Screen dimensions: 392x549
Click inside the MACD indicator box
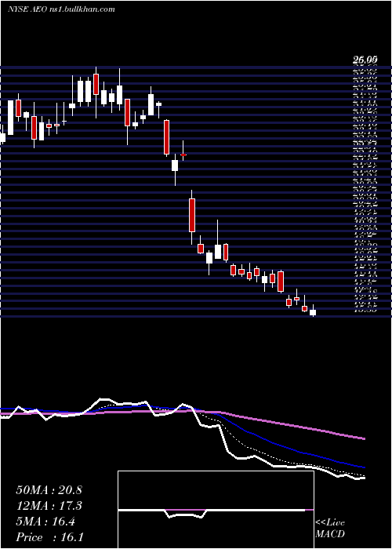point(216,510)
